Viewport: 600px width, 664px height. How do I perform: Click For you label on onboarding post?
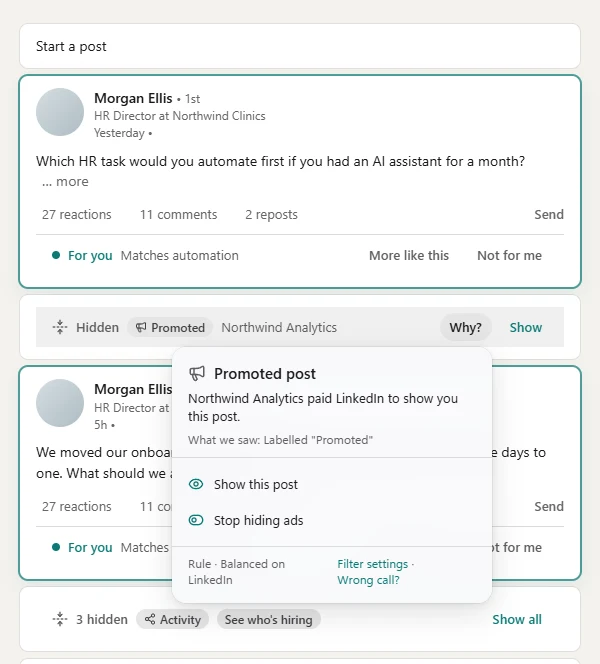tap(90, 548)
